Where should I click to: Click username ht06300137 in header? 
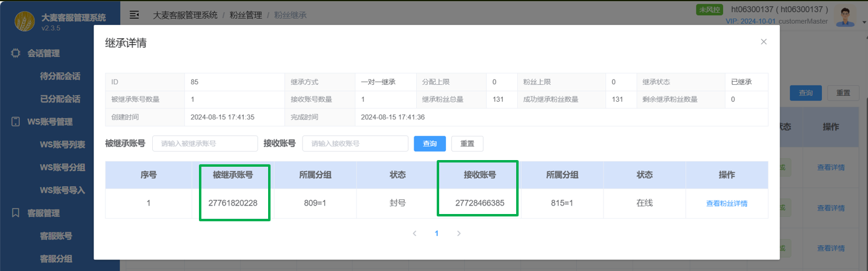tap(780, 10)
